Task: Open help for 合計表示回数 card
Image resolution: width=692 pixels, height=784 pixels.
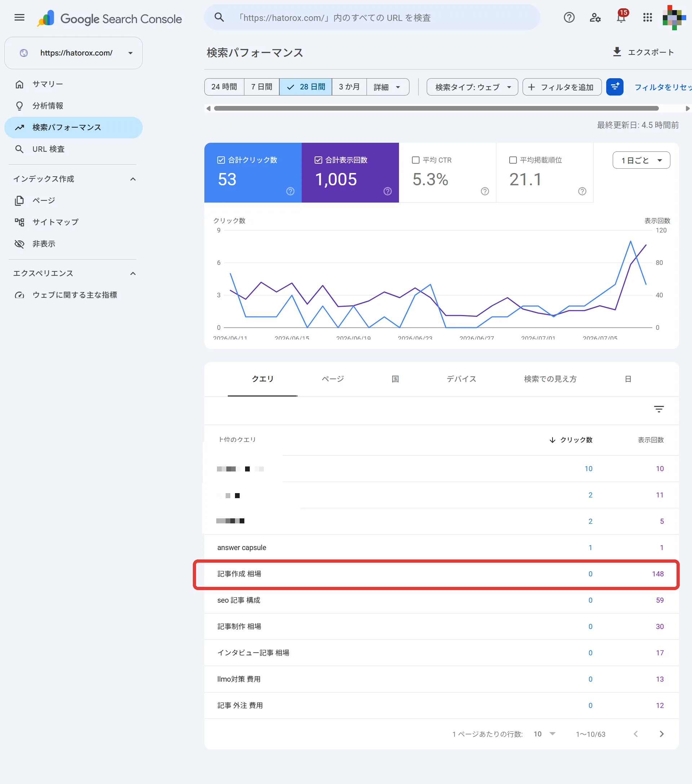Action: (x=388, y=191)
